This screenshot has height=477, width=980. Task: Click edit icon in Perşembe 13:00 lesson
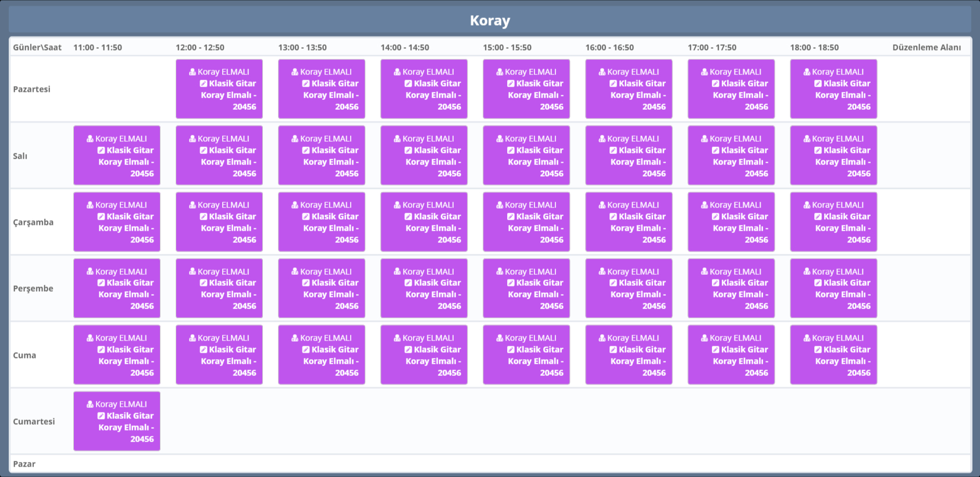[306, 283]
